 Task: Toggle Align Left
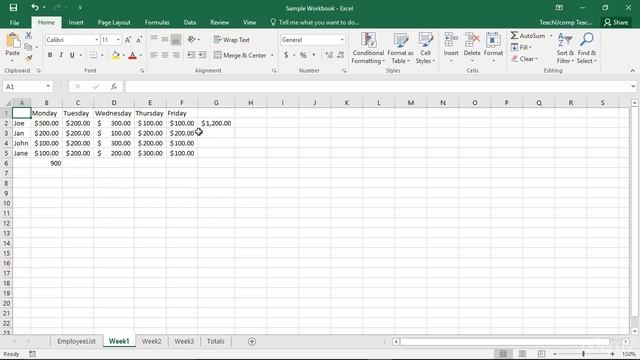(x=153, y=55)
